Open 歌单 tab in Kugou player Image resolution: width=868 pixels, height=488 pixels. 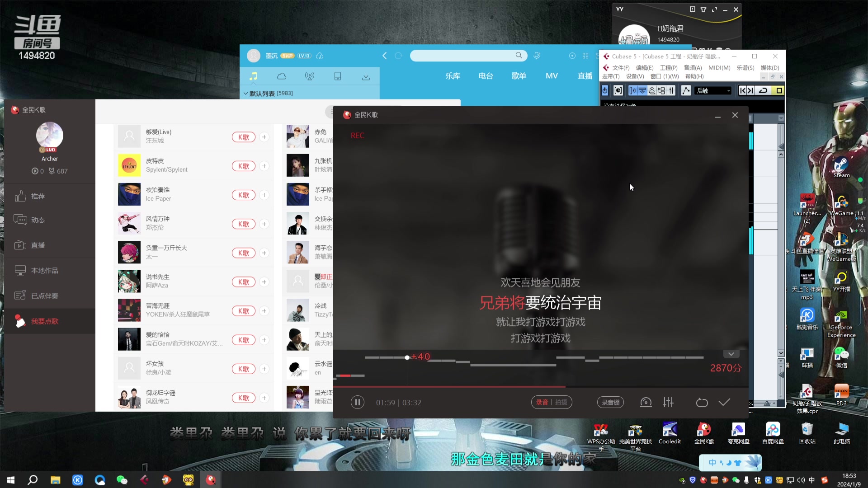(x=519, y=76)
